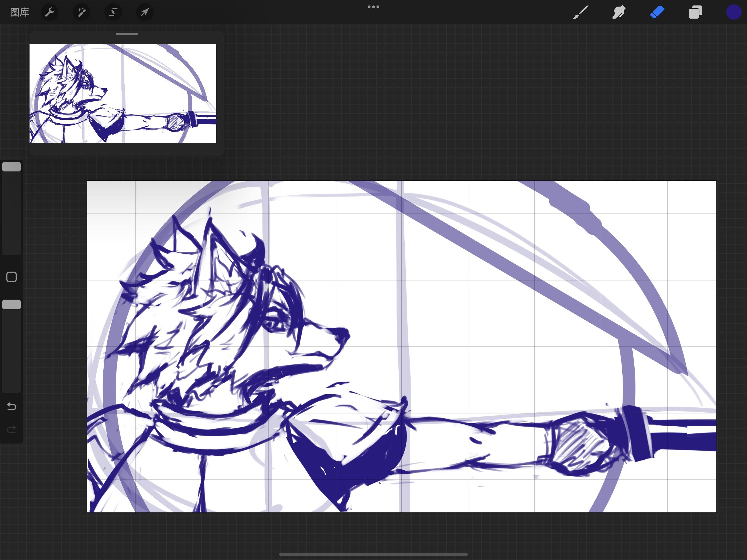
Task: Click the reference window grab handle
Action: coord(127,34)
